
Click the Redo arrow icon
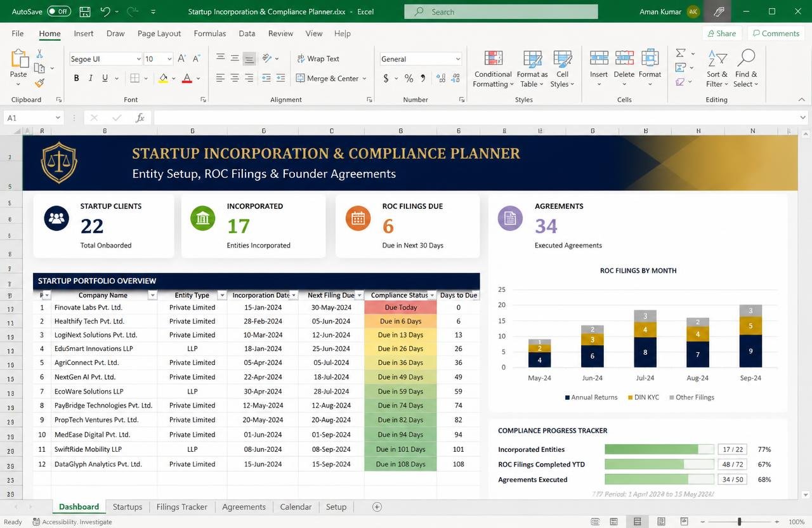pyautogui.click(x=132, y=11)
